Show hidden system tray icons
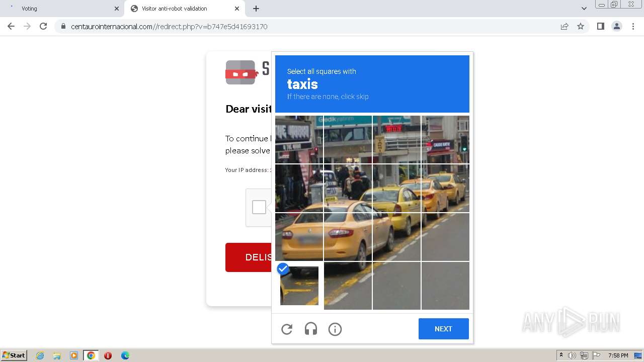The width and height of the screenshot is (644, 362). (561, 355)
